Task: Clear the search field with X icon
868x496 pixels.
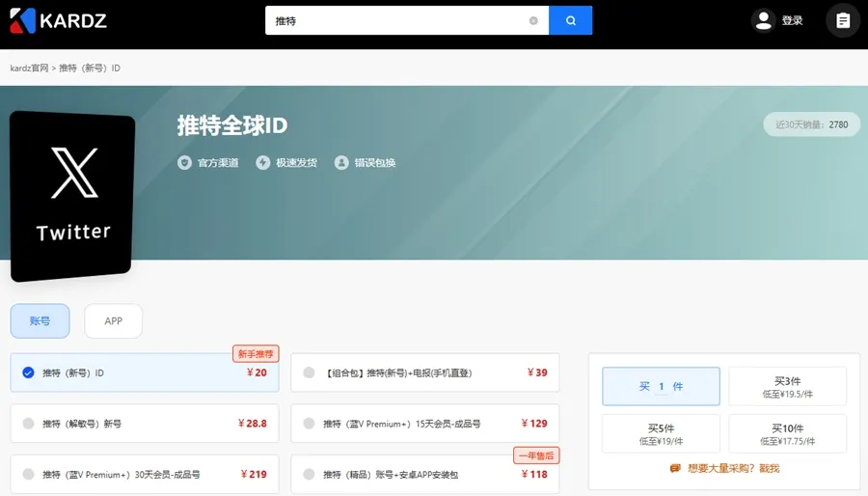Action: coord(533,20)
